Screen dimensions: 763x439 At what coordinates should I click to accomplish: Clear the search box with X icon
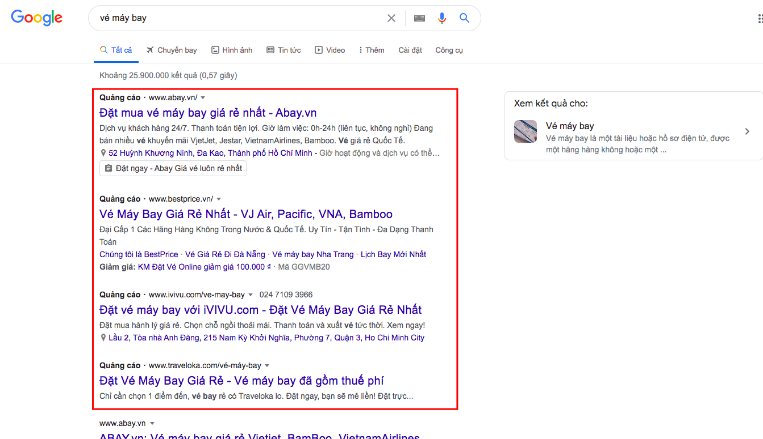(x=391, y=18)
